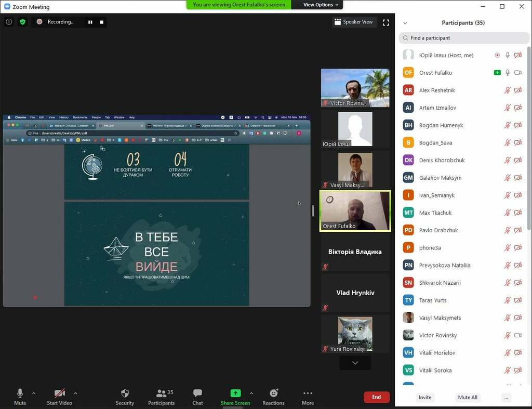Start video with the camera icon
This screenshot has width=532, height=409.
click(x=60, y=393)
